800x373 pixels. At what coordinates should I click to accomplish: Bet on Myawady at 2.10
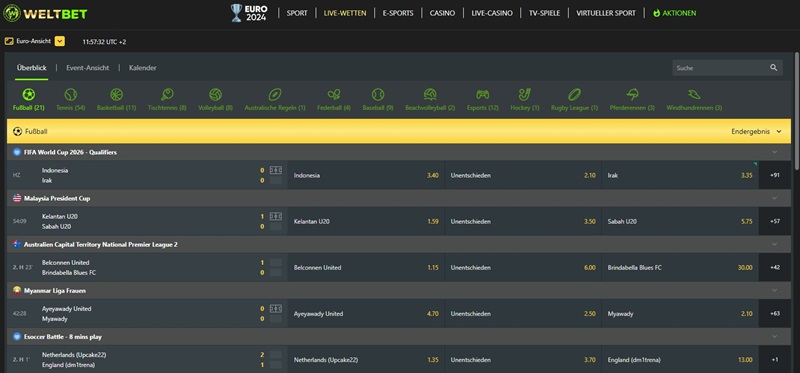(x=680, y=314)
